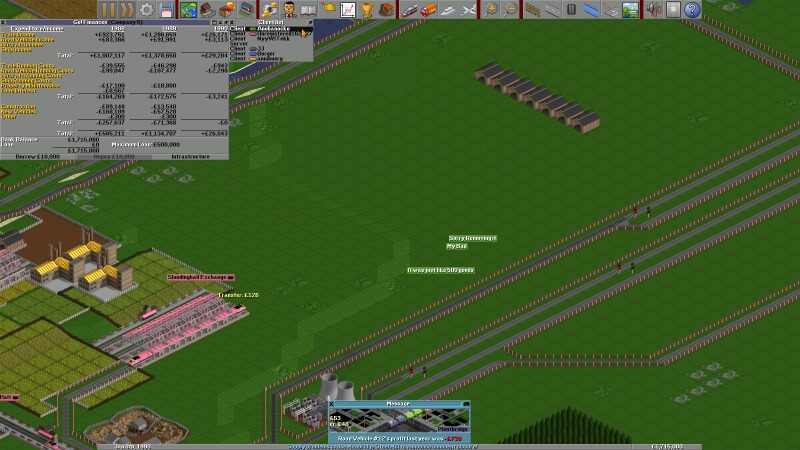
Task: Close the Message news popup
Action: pyautogui.click(x=332, y=404)
